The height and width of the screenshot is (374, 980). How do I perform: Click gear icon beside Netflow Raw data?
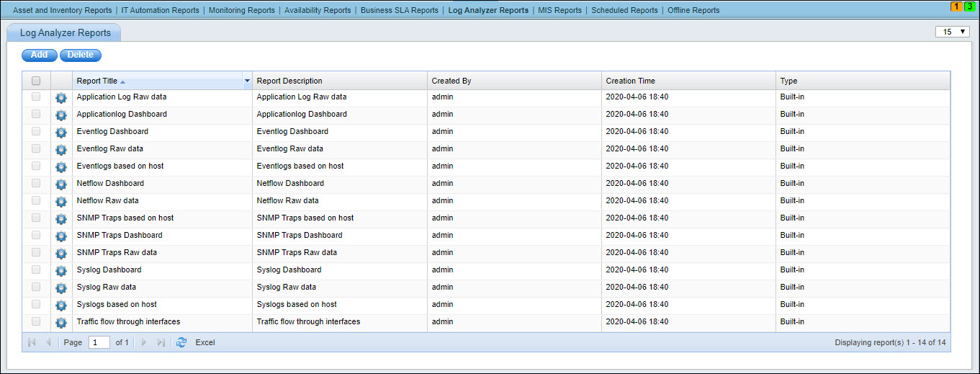pyautogui.click(x=61, y=201)
